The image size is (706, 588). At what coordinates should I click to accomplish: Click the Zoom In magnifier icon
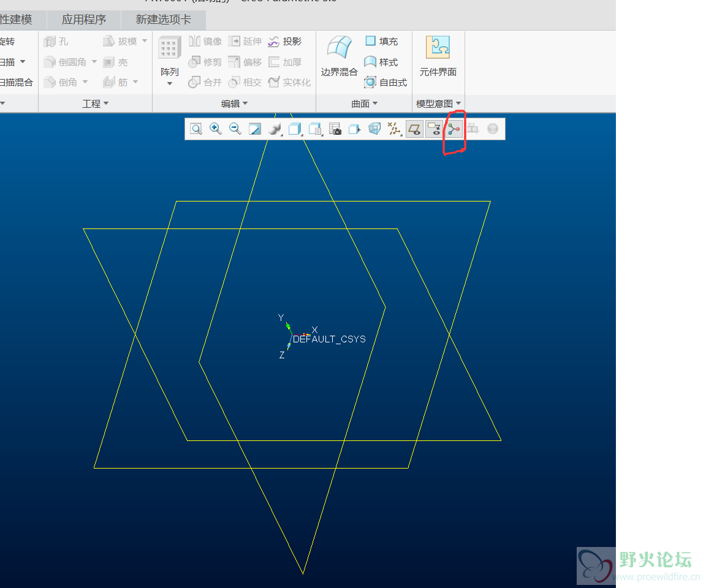215,129
